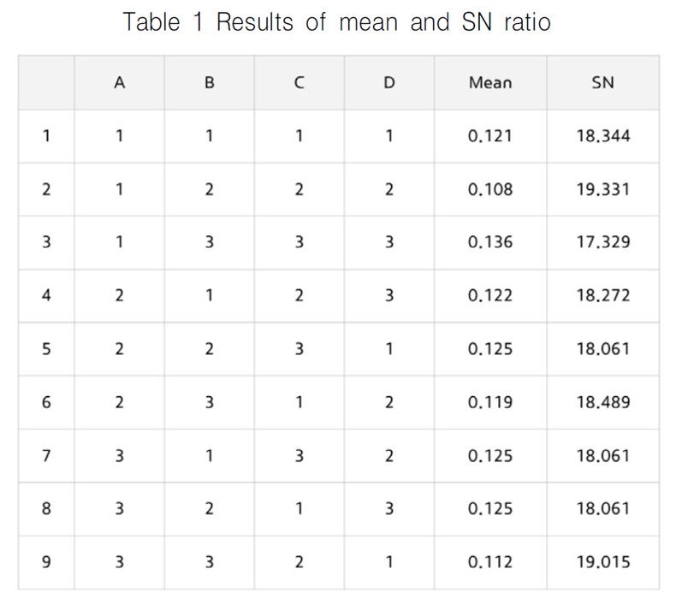
Task: Click the Mean value 0.136
Action: [490, 242]
